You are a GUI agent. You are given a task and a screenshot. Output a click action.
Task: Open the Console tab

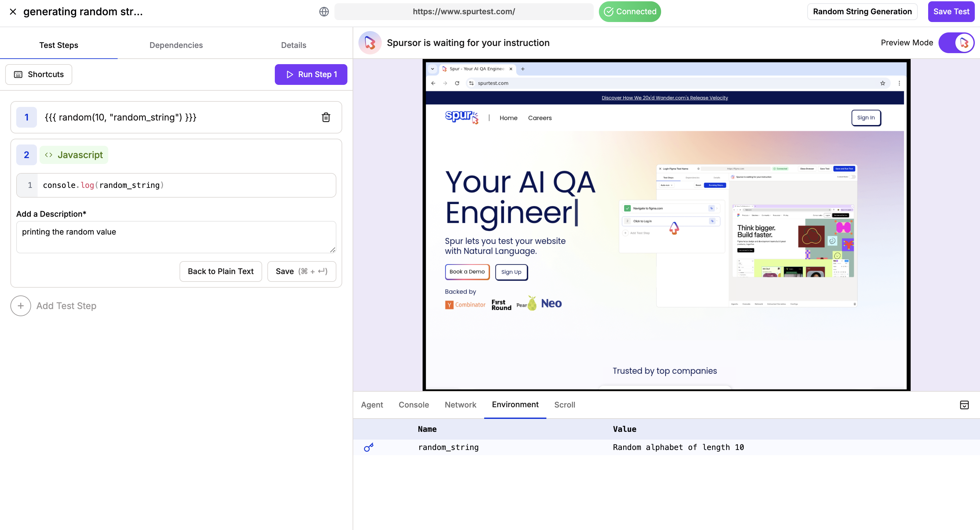coord(414,405)
